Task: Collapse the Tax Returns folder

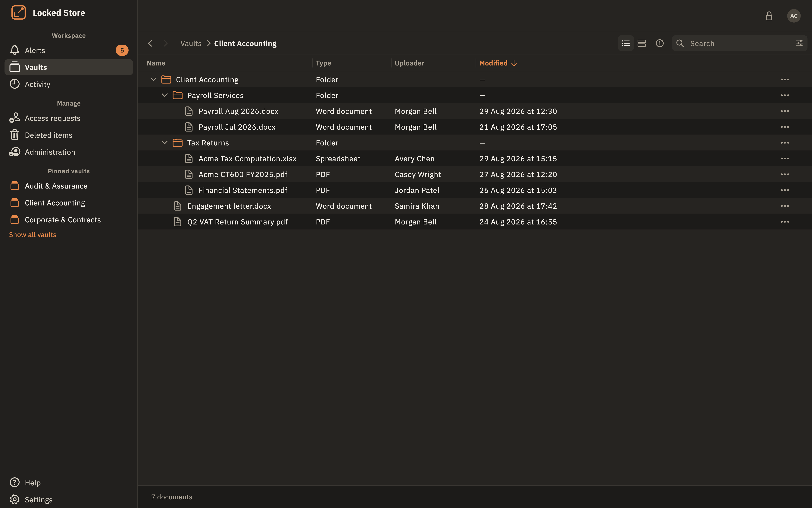Action: click(164, 143)
